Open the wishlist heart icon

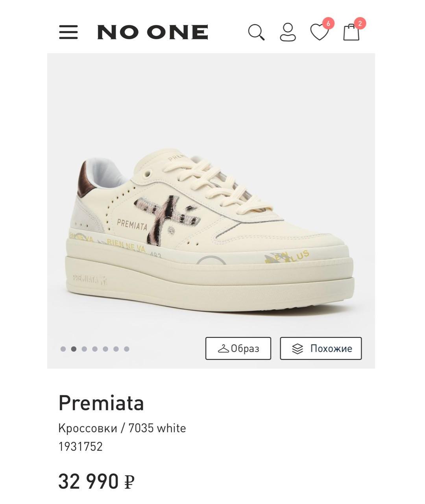coord(319,33)
